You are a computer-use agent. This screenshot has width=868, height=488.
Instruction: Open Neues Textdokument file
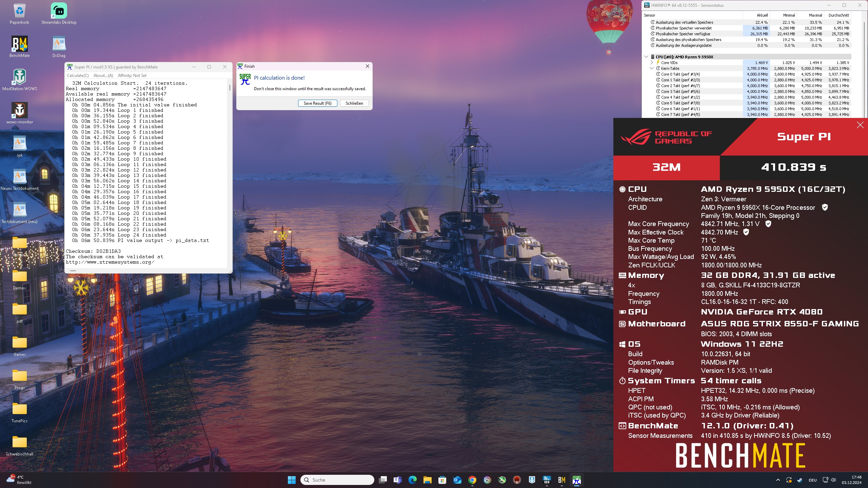19,180
